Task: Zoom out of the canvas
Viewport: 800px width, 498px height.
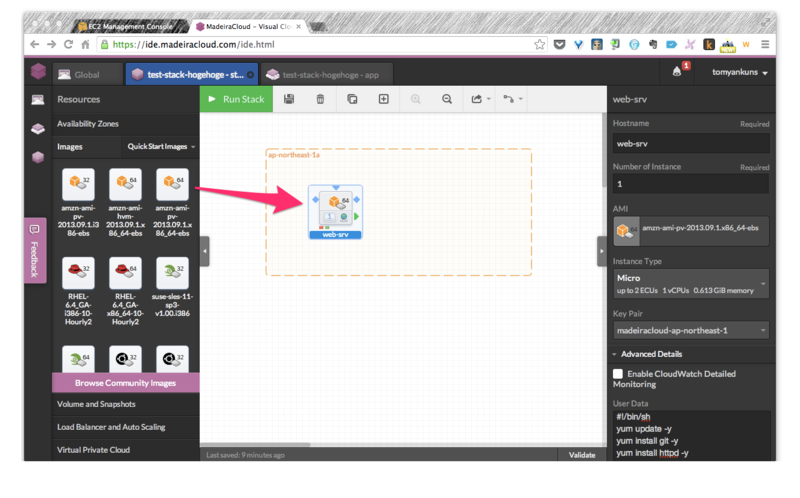Action: [x=447, y=99]
